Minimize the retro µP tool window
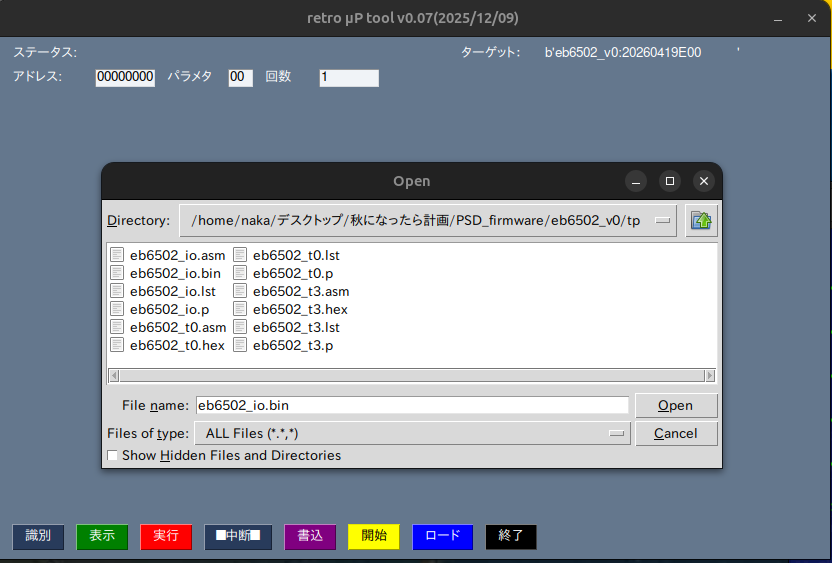The image size is (832, 563). 778,19
